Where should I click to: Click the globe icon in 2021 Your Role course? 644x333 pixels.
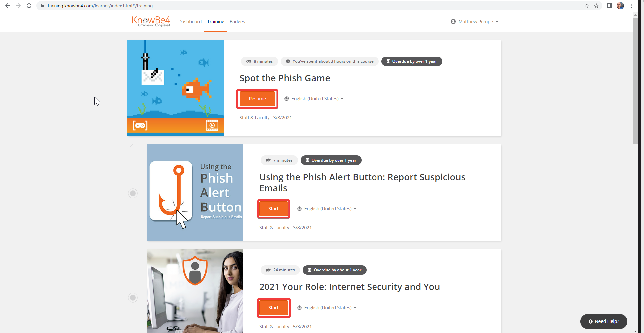click(x=299, y=308)
